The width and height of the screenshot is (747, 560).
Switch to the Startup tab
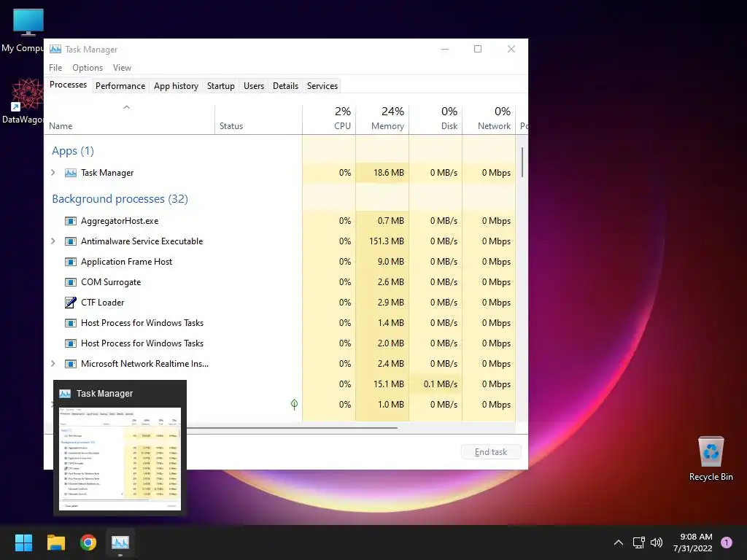pos(220,86)
